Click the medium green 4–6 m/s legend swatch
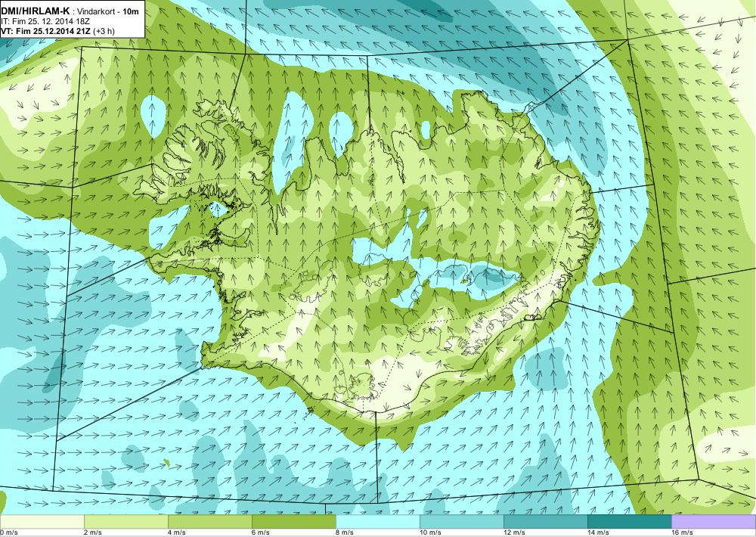The width and height of the screenshot is (756, 537). pos(209,522)
